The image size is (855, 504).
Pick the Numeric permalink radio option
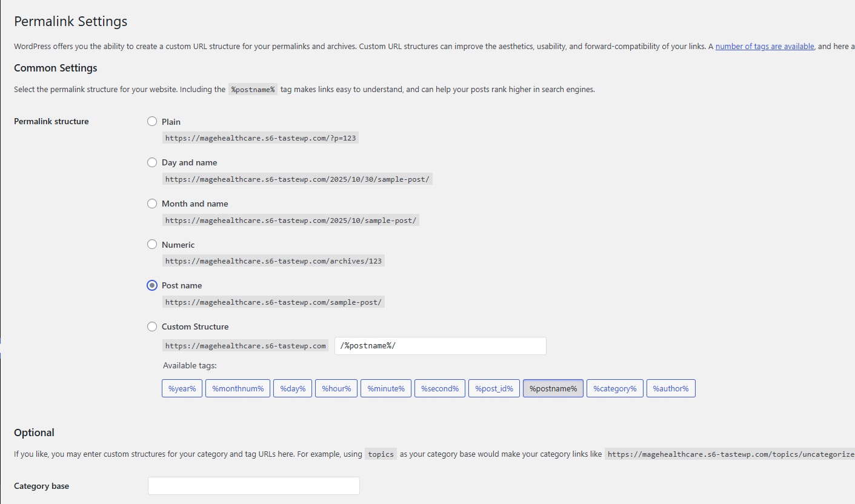[152, 244]
